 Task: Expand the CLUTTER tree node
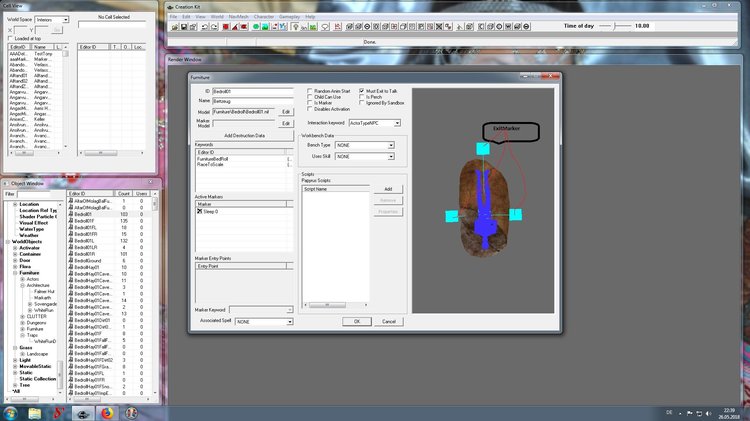[x=22, y=316]
